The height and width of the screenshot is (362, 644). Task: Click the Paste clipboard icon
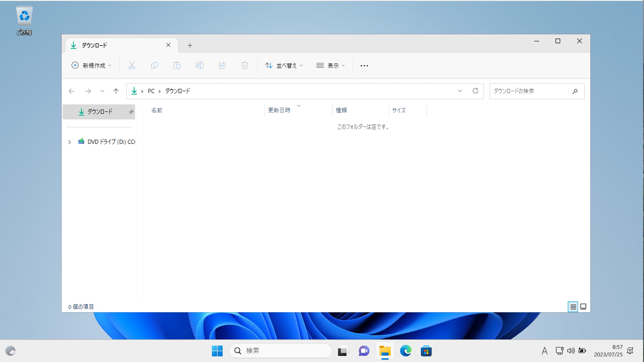177,65
